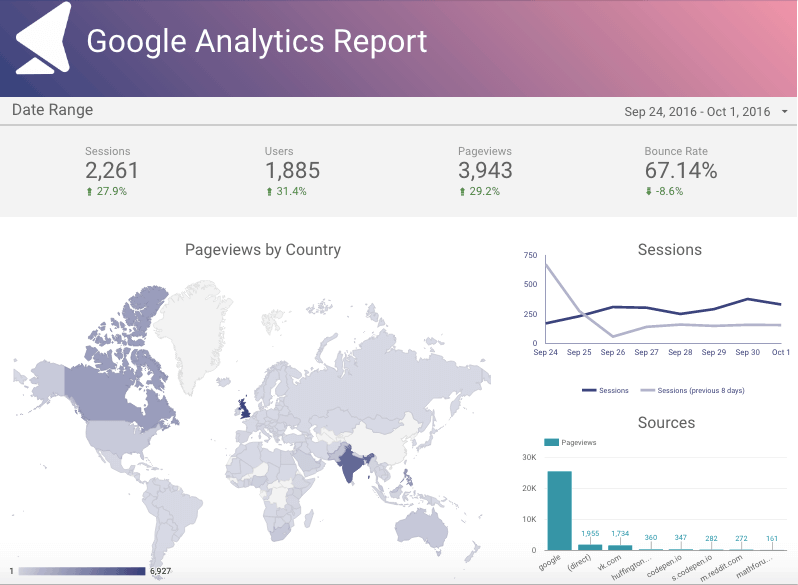This screenshot has height=585, width=798.
Task: Toggle the Sessions legend dark line entry
Action: pyautogui.click(x=605, y=391)
